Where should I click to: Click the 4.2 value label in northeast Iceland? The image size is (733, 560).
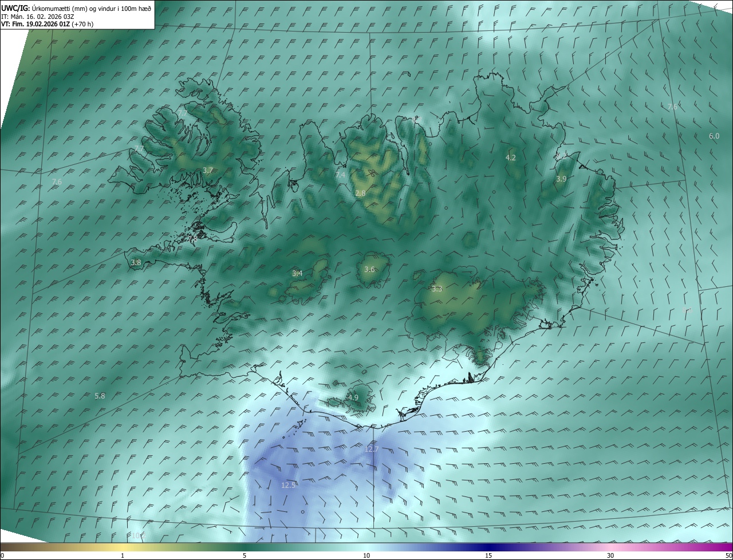(511, 157)
